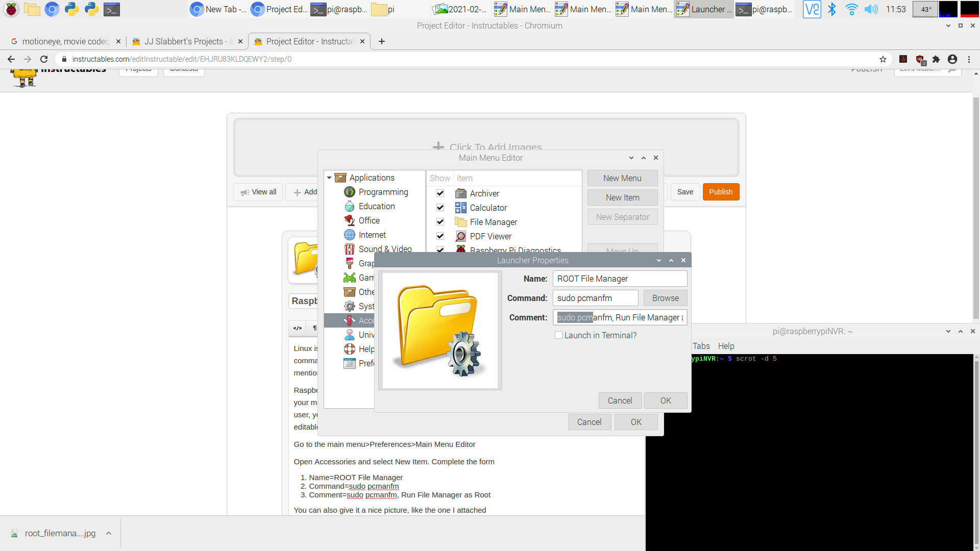
Task: Click the Archiver icon in menu list
Action: tap(460, 193)
